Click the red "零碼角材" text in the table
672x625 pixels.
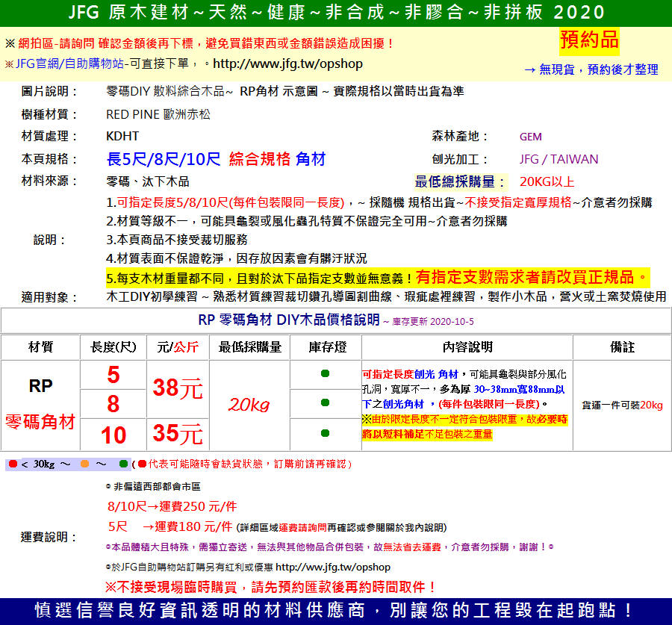(x=40, y=422)
